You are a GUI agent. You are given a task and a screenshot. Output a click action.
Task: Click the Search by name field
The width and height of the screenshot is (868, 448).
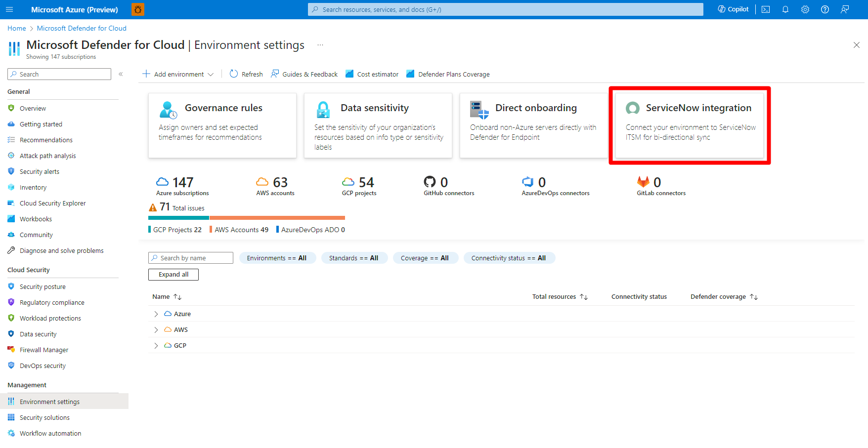(191, 258)
